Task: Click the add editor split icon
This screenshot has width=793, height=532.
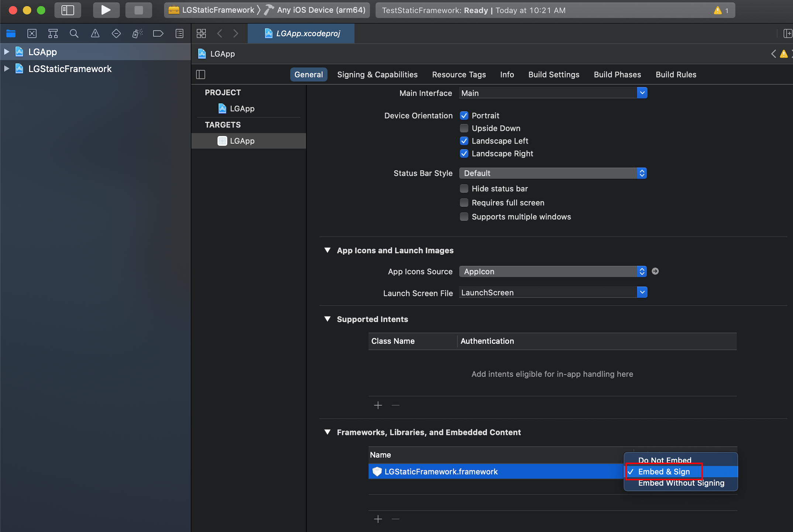Action: [x=788, y=34]
